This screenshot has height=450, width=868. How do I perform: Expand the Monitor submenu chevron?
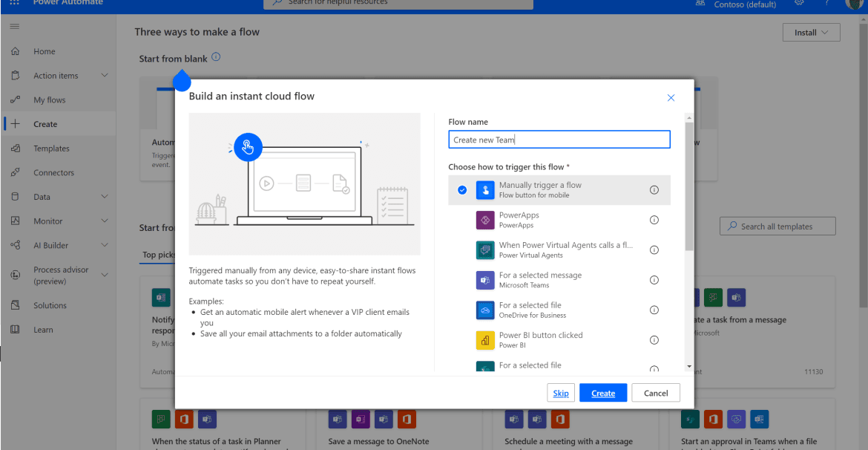tap(105, 221)
